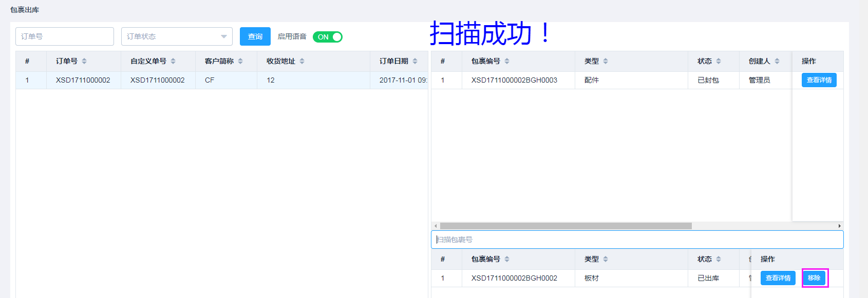The width and height of the screenshot is (868, 298).
Task: Sort by 客户简称 column icon
Action: [x=240, y=61]
